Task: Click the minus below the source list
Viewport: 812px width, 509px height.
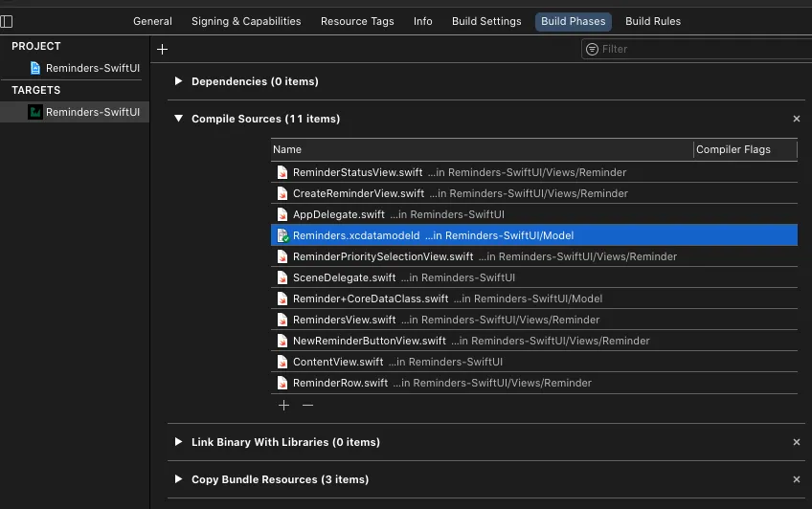Action: (x=307, y=406)
